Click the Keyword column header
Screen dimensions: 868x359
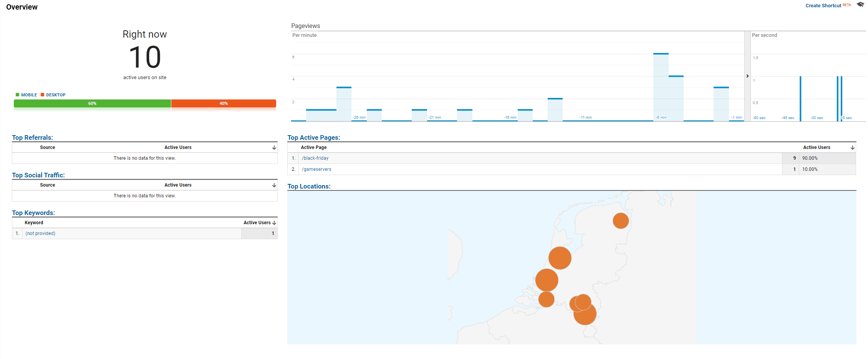pyautogui.click(x=34, y=223)
